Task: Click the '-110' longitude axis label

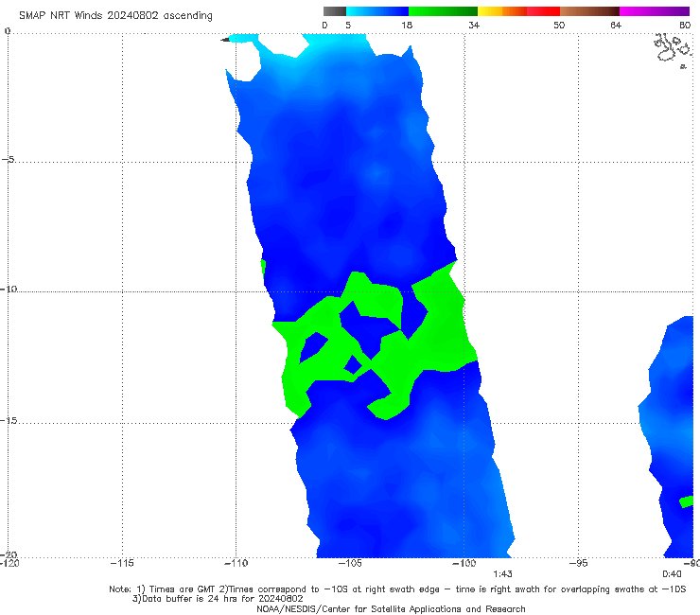Action: (x=236, y=563)
